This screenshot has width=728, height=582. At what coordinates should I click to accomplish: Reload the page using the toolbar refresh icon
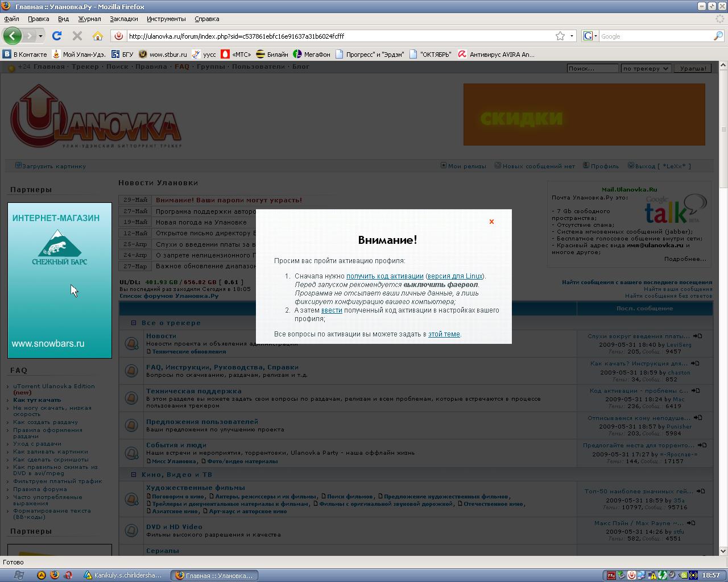(57, 36)
